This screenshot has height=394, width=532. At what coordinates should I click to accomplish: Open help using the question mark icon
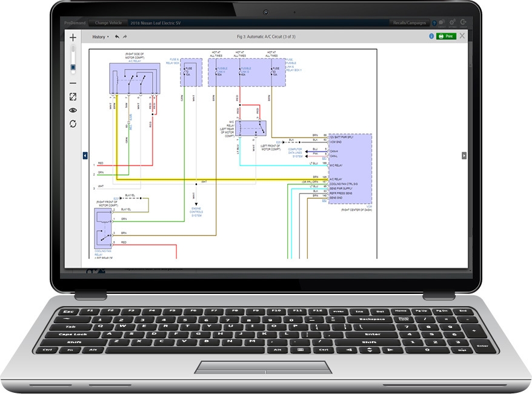[x=434, y=23]
